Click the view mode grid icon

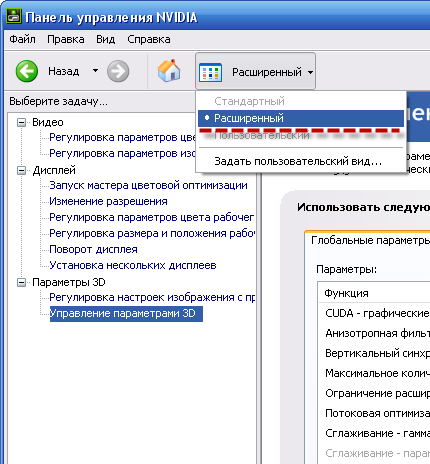[210, 72]
